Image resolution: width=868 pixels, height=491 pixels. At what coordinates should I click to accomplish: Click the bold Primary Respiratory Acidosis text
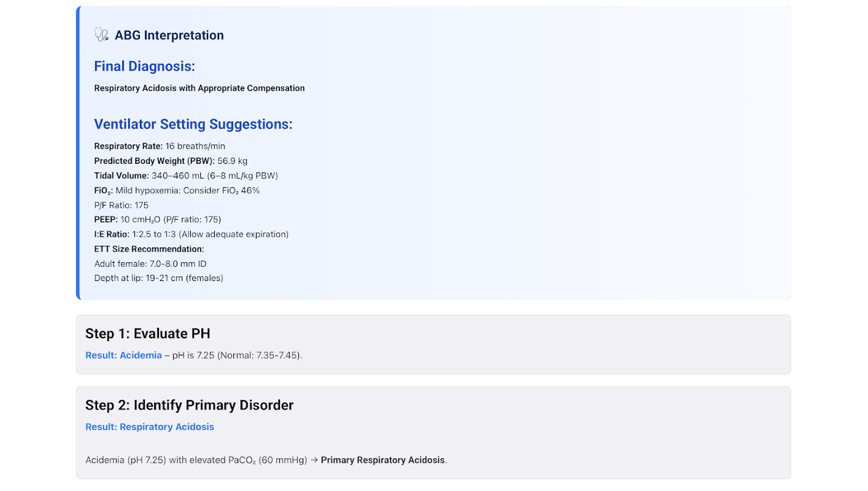click(382, 460)
